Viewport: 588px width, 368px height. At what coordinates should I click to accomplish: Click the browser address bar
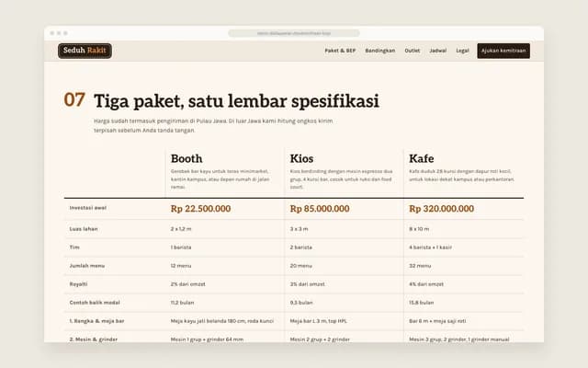point(294,33)
